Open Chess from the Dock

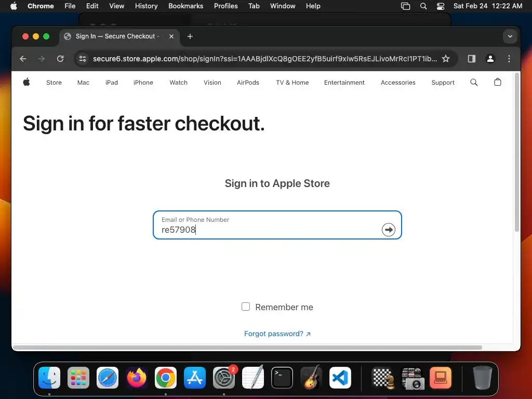point(383,378)
